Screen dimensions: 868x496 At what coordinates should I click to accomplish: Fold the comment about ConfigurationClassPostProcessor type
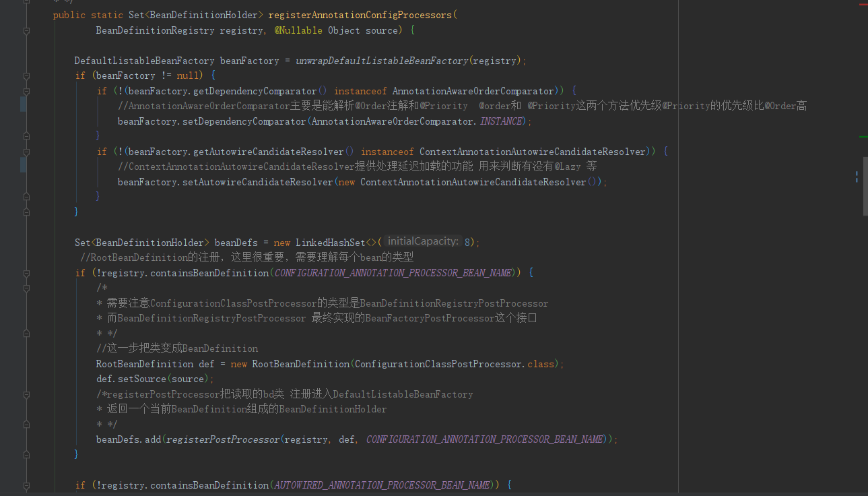pyautogui.click(x=26, y=288)
